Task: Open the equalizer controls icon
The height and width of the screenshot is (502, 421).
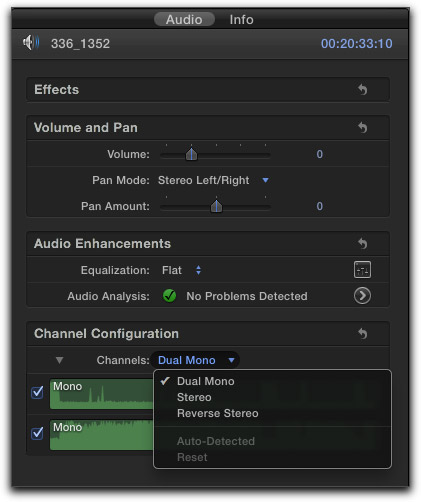Action: click(x=362, y=270)
